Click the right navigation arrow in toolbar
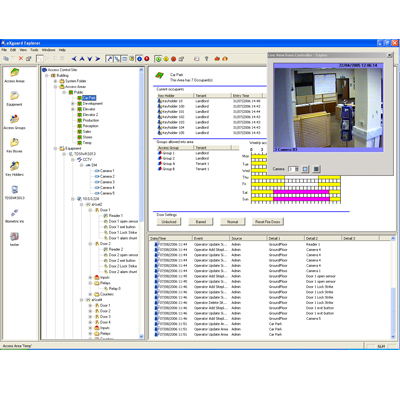The image size is (400, 400). pos(98,59)
